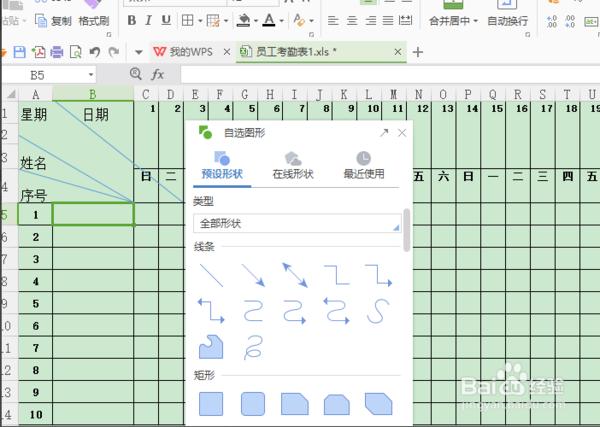Select column B header
The image size is (600, 427).
(x=93, y=94)
